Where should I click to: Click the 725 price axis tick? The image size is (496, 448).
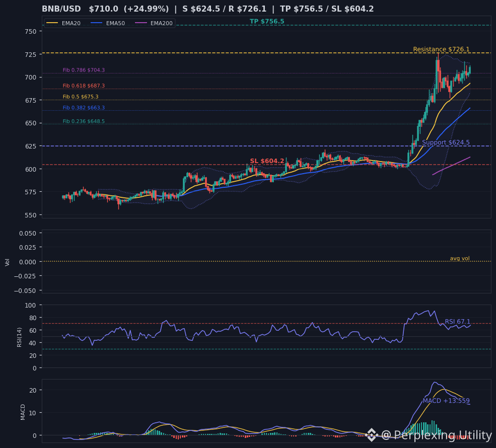pyautogui.click(x=31, y=54)
